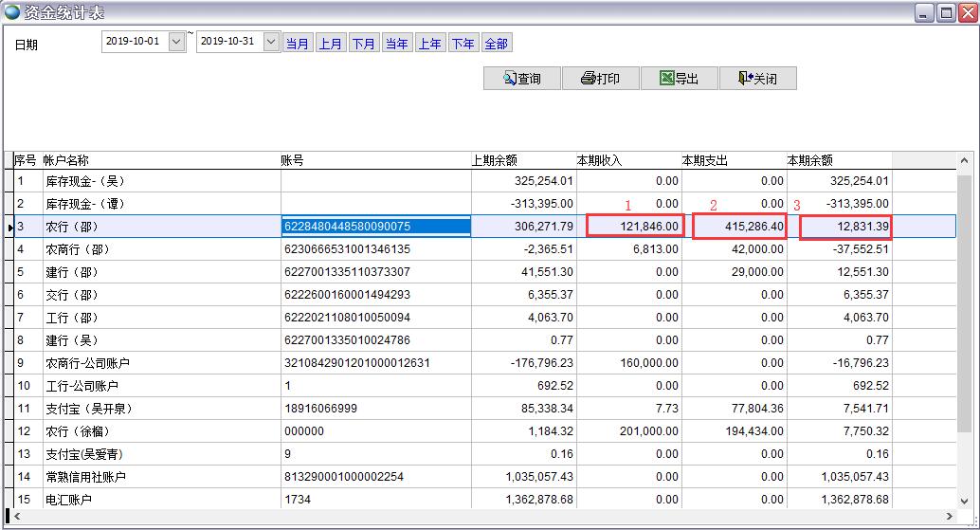980x530 pixels.
Task: Open the start date dropdown 2019-10-01
Action: (176, 43)
